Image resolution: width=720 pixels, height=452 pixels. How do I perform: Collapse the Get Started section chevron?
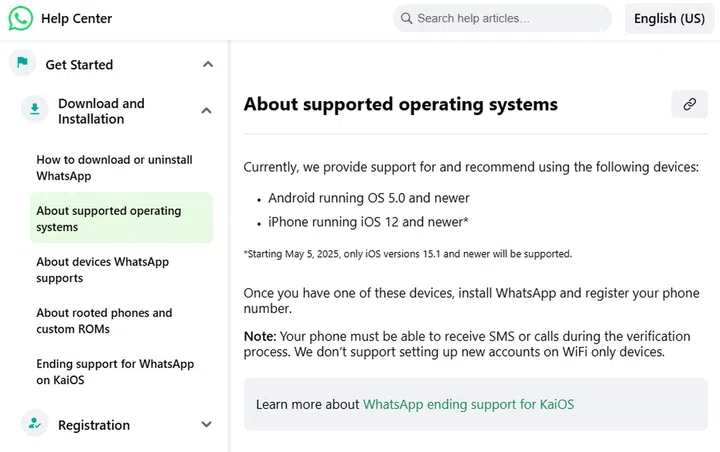(x=207, y=65)
